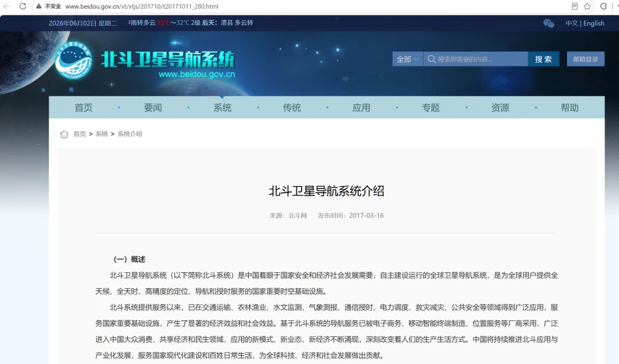Image resolution: width=619 pixels, height=364 pixels.
Task: Click the publish date 2017-03-16
Action: 366,216
